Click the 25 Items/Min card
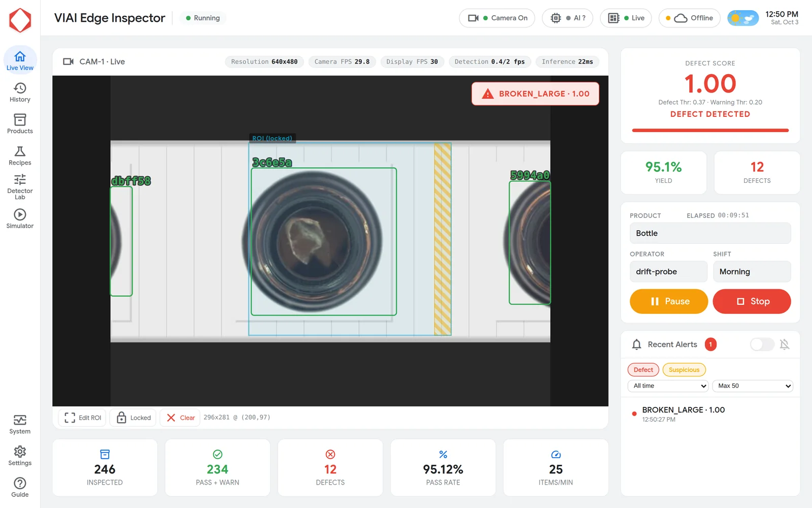 [556, 468]
